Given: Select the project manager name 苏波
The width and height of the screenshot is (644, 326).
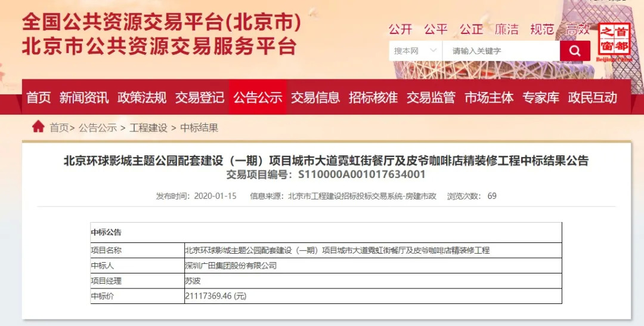Looking at the screenshot, I should coord(193,281).
